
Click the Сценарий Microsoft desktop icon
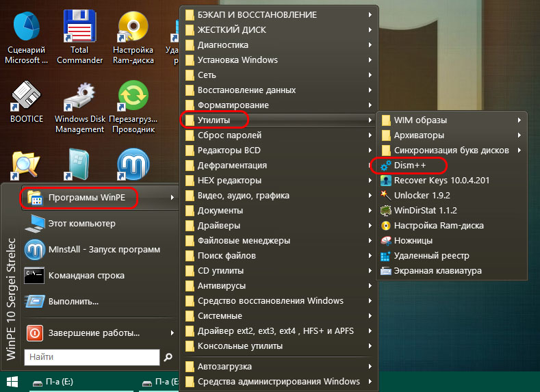point(27,37)
